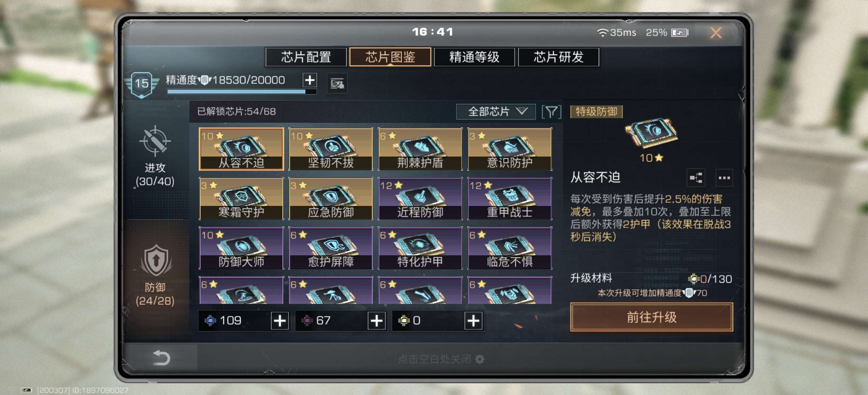The width and height of the screenshot is (868, 395).
Task: Add more gold chip material 0
Action: pyautogui.click(x=473, y=321)
